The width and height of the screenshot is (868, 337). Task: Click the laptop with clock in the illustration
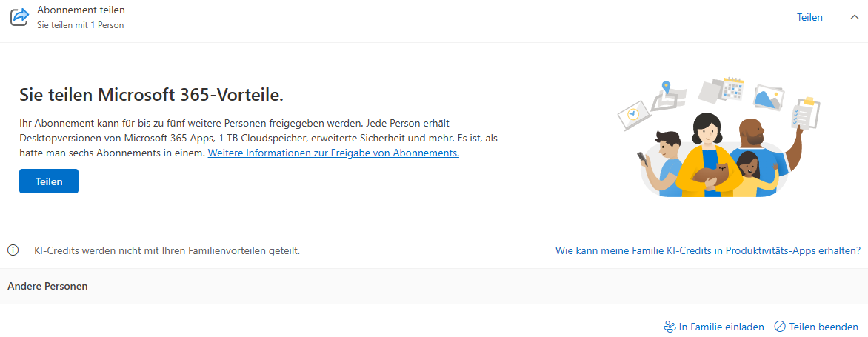[x=634, y=113]
